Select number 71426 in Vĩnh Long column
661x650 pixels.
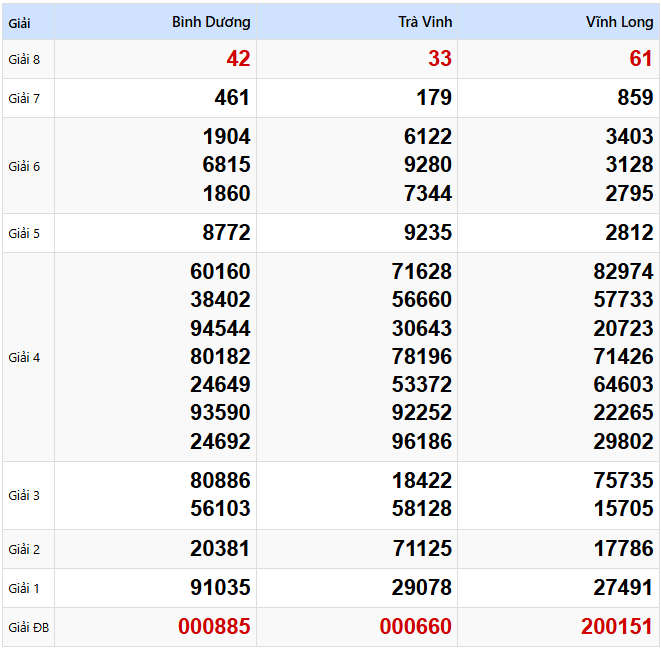tap(623, 356)
